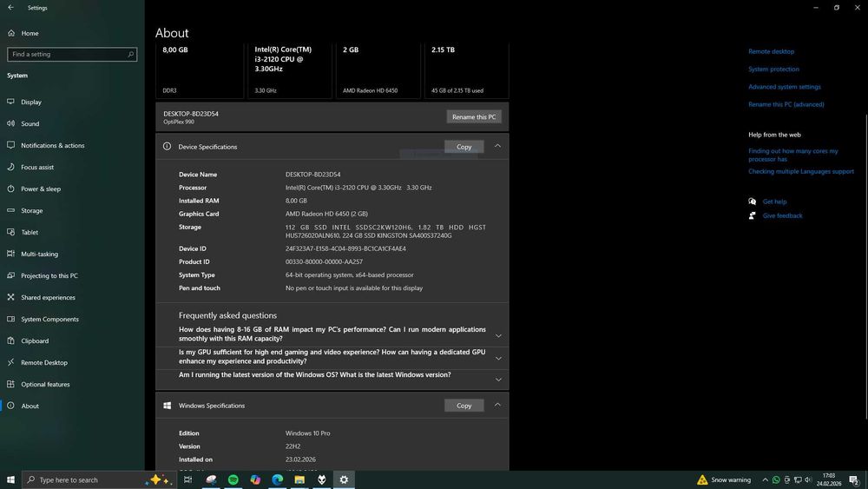Open Task View from taskbar

coord(188,479)
